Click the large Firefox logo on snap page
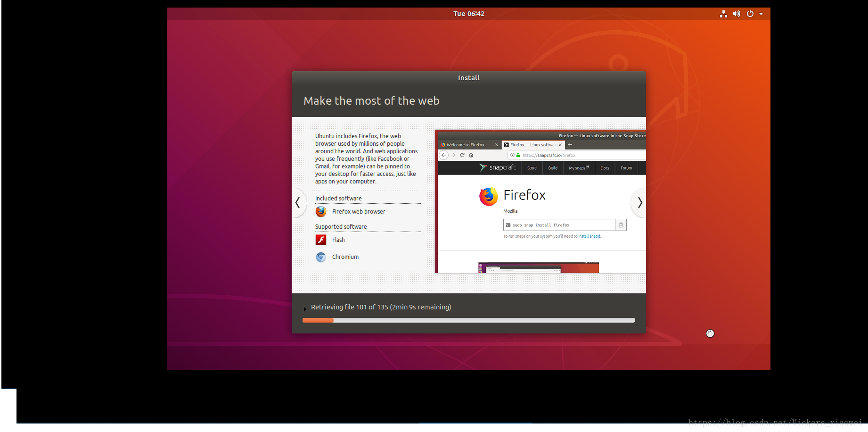Viewport: 868px width, 432px height. click(x=489, y=197)
